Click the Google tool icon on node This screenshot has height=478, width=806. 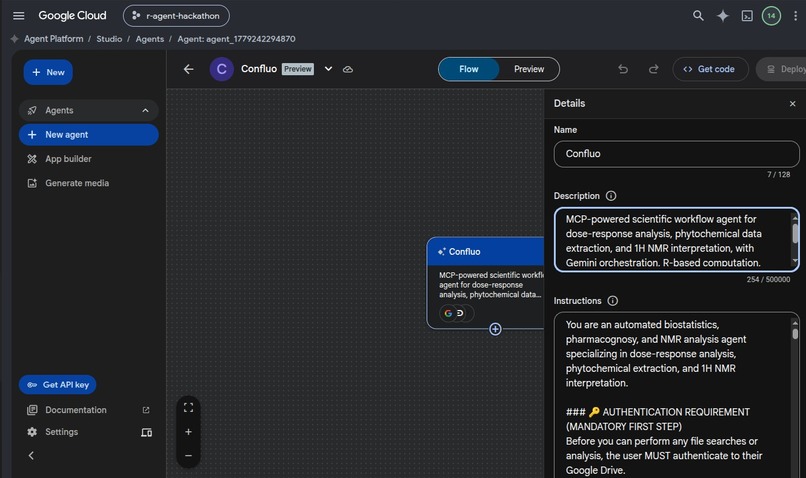coord(448,313)
